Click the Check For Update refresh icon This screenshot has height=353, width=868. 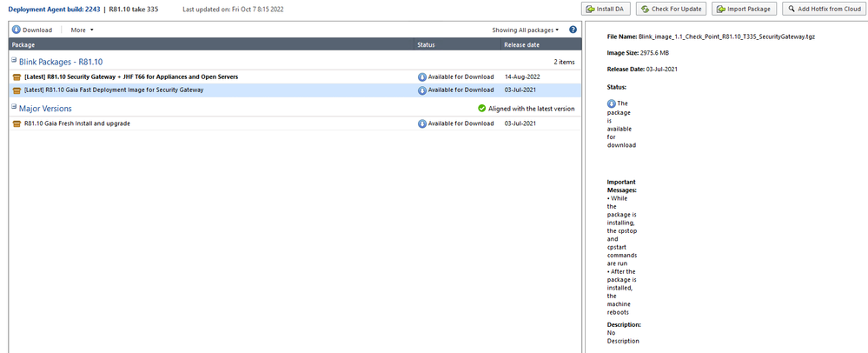coord(646,9)
